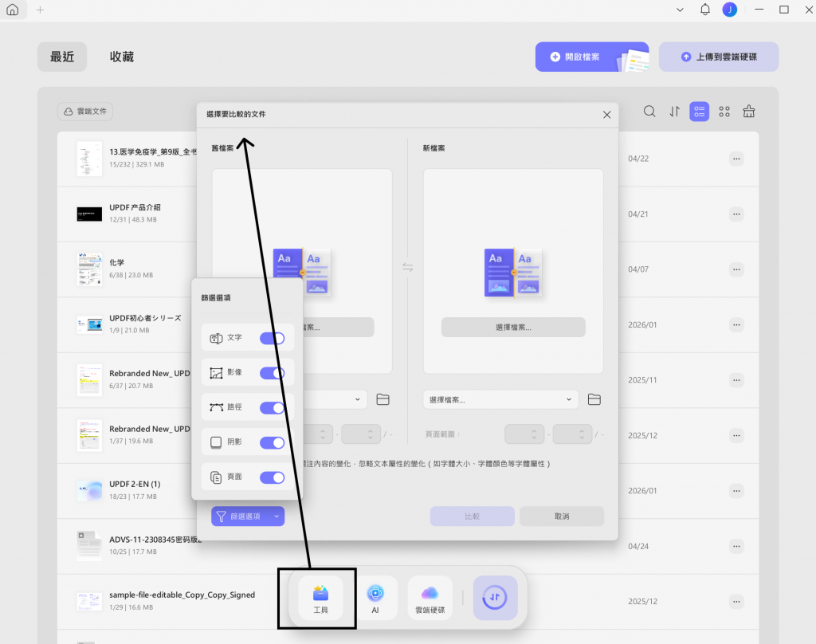Image resolution: width=816 pixels, height=644 pixels.
Task: Switch to the 收藏 tab
Action: pos(122,57)
